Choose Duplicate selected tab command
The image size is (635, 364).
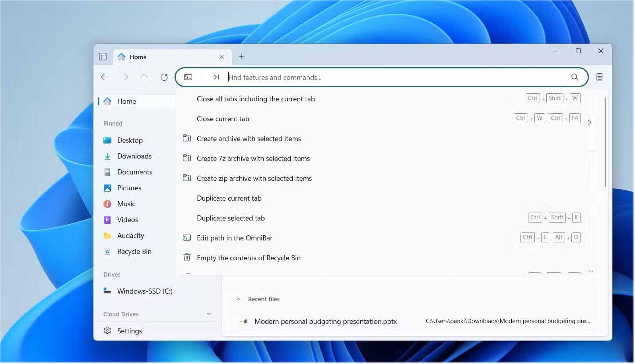pyautogui.click(x=382, y=218)
